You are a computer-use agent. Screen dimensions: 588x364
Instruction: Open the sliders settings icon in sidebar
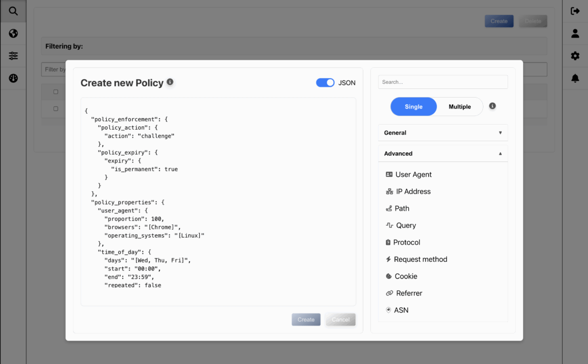coord(13,56)
